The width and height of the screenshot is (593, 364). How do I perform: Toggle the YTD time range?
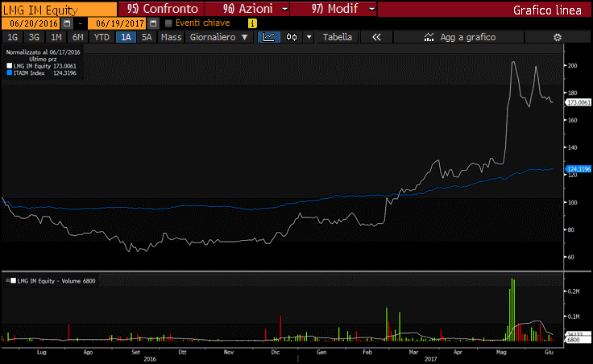[x=102, y=37]
